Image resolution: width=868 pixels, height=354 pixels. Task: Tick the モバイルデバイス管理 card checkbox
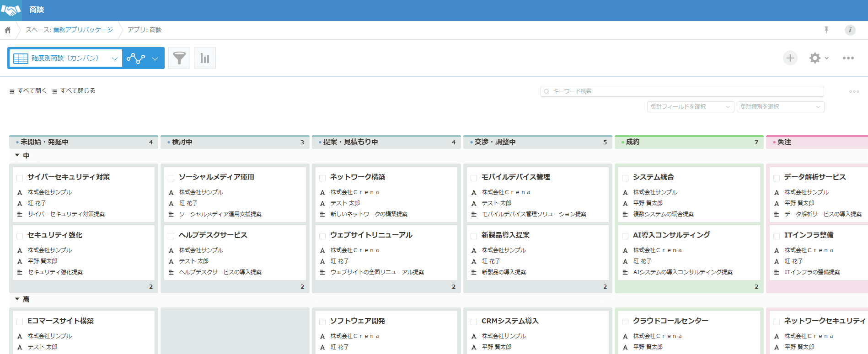[x=474, y=178]
